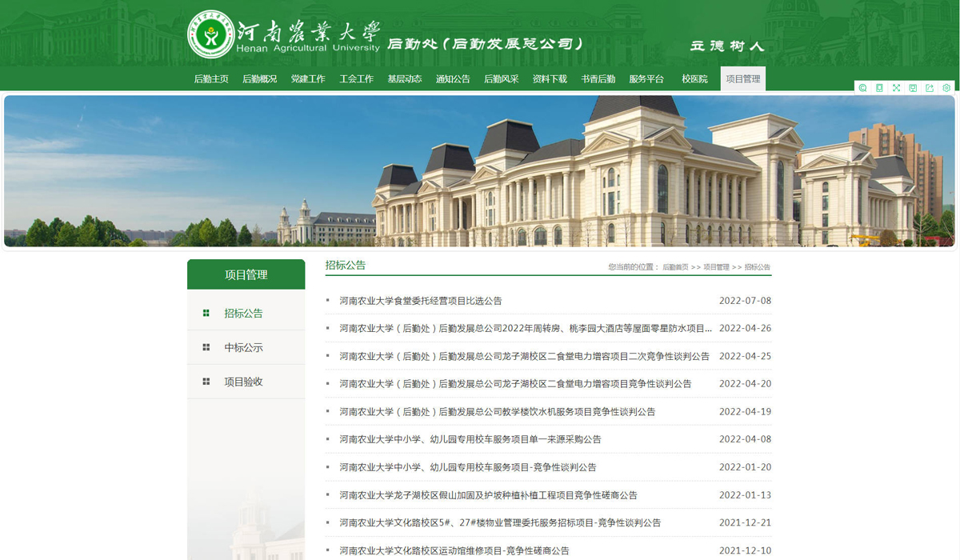Select 招标公告 in the left sidebar

[243, 314]
